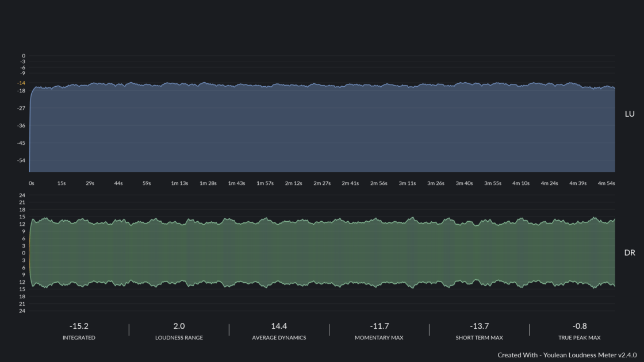Click the Youlean Loudness Meter v2.4.0 credit text
The height and width of the screenshot is (362, 644).
(567, 355)
